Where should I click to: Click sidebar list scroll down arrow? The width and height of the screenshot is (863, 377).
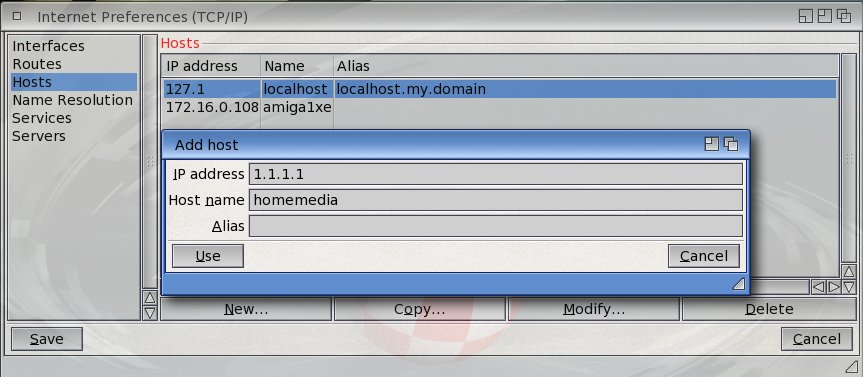click(150, 313)
